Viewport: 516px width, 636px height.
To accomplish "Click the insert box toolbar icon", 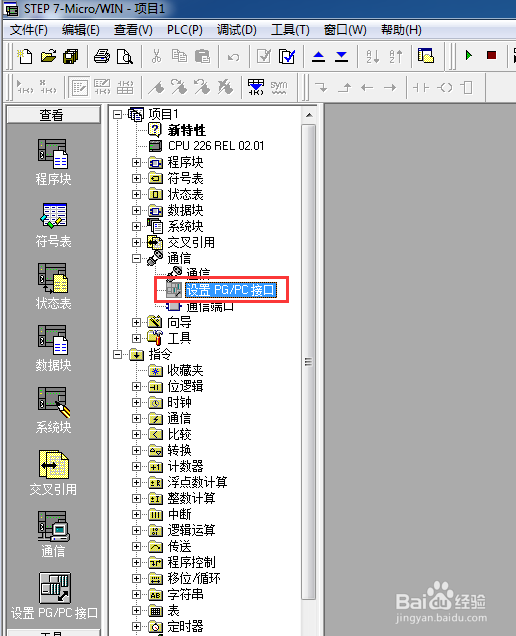I will [467, 87].
